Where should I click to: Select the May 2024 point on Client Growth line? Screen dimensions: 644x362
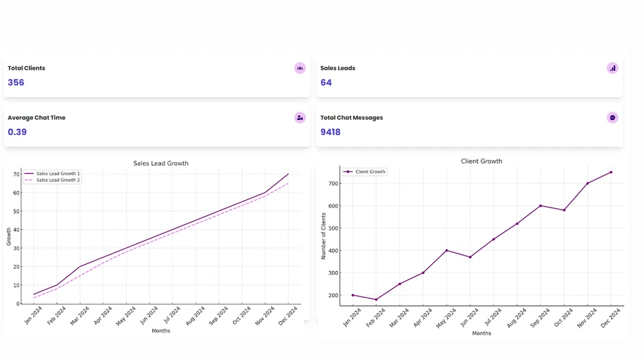click(446, 250)
